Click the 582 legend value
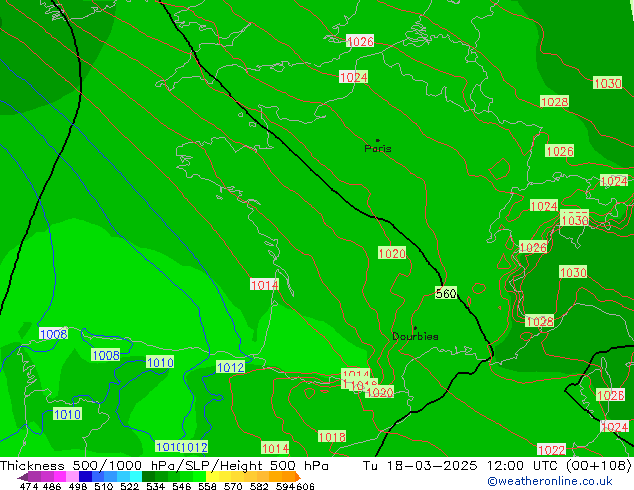The image size is (634, 490). (x=259, y=486)
